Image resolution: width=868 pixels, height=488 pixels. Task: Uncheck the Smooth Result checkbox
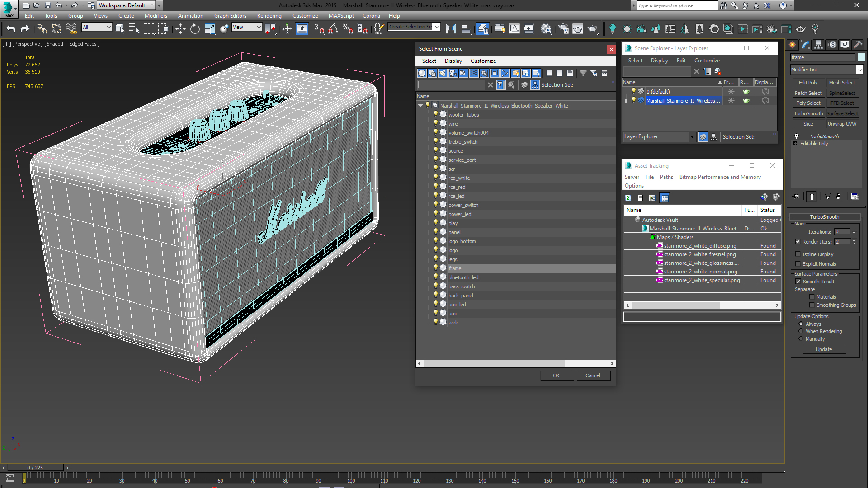point(798,282)
